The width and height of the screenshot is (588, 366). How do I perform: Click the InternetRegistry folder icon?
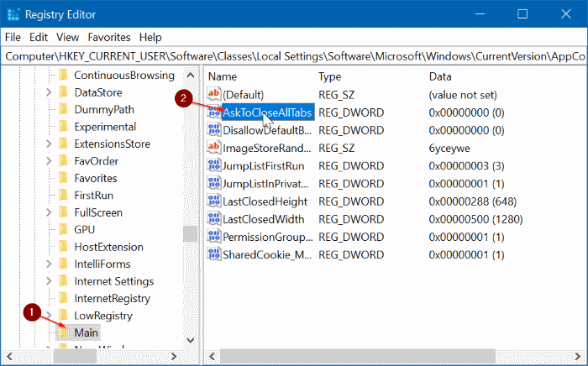pyautogui.click(x=63, y=298)
